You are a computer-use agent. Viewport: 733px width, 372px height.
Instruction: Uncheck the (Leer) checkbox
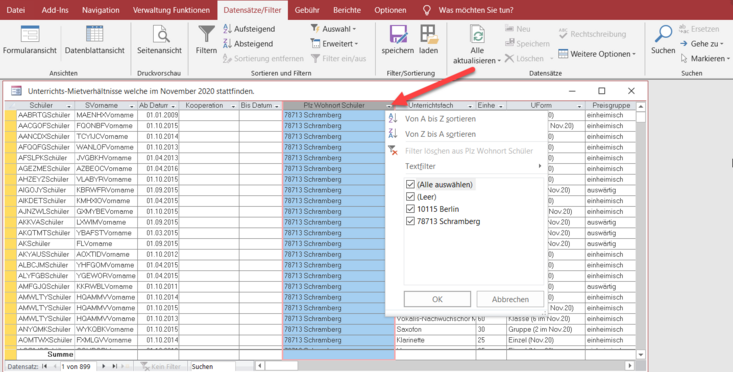(410, 197)
